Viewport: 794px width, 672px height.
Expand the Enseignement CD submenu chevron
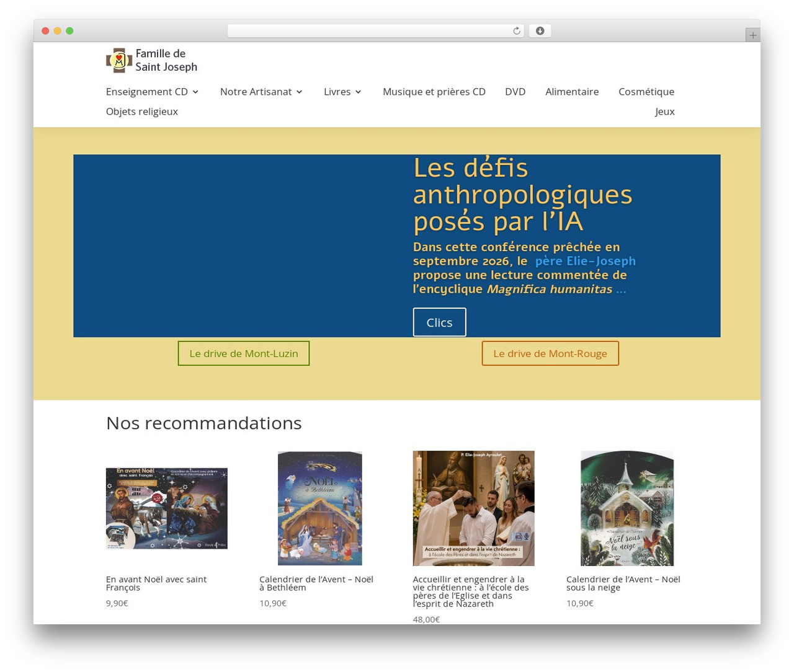195,92
